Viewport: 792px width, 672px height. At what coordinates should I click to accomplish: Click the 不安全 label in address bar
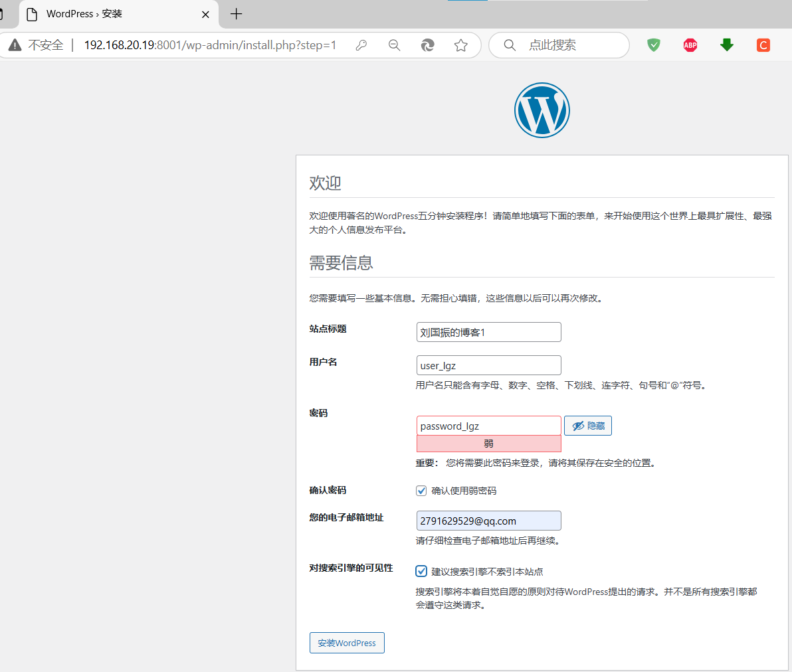(x=46, y=45)
